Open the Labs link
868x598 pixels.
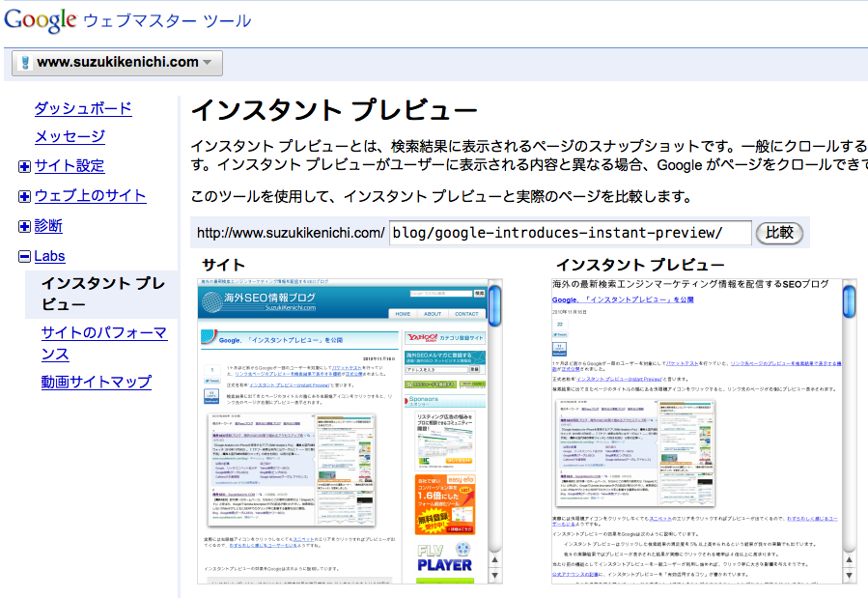click(50, 256)
